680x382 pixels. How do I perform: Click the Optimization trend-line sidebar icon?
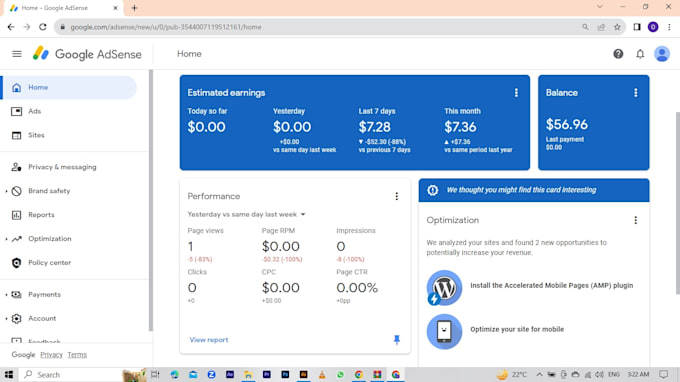point(16,239)
